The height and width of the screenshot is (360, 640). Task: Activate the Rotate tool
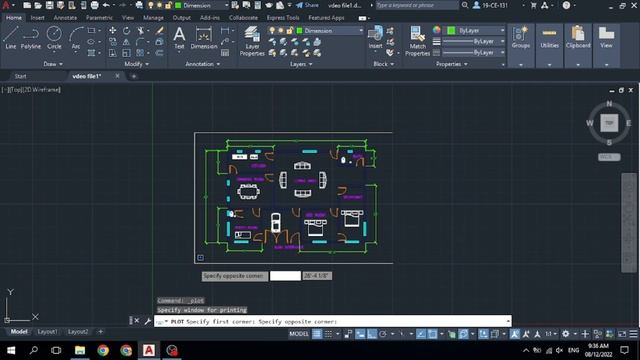127,31
